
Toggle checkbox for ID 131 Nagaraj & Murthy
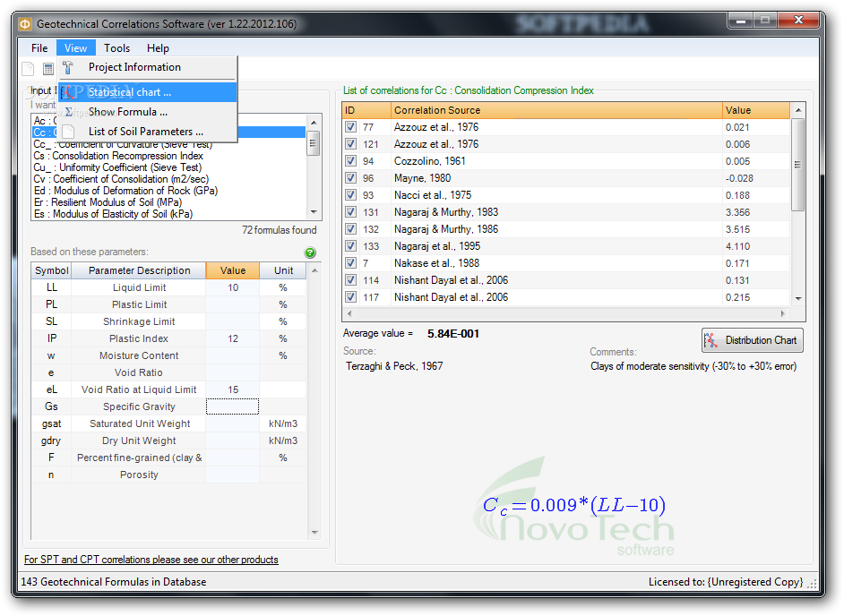tap(351, 212)
